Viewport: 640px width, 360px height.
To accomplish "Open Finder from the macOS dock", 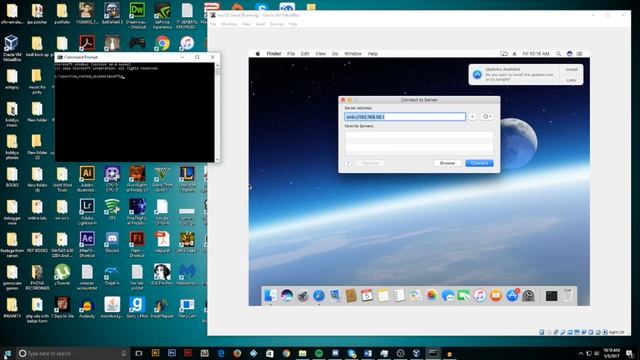I will click(x=270, y=296).
